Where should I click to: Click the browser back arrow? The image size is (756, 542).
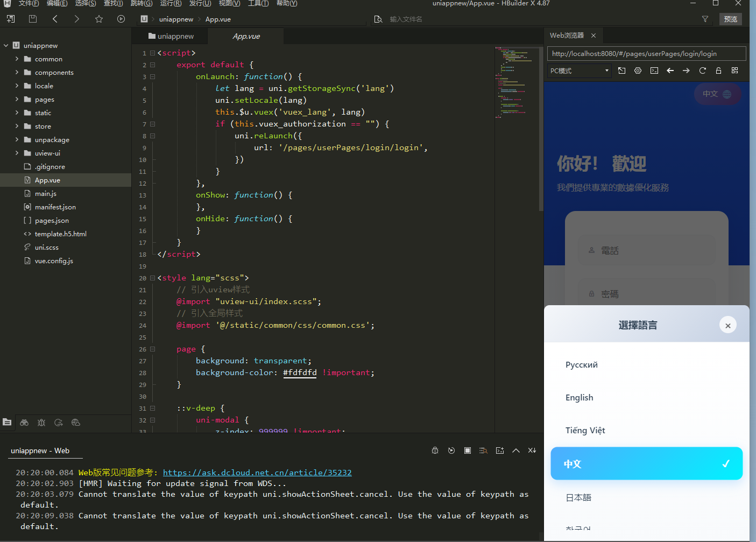[670, 71]
